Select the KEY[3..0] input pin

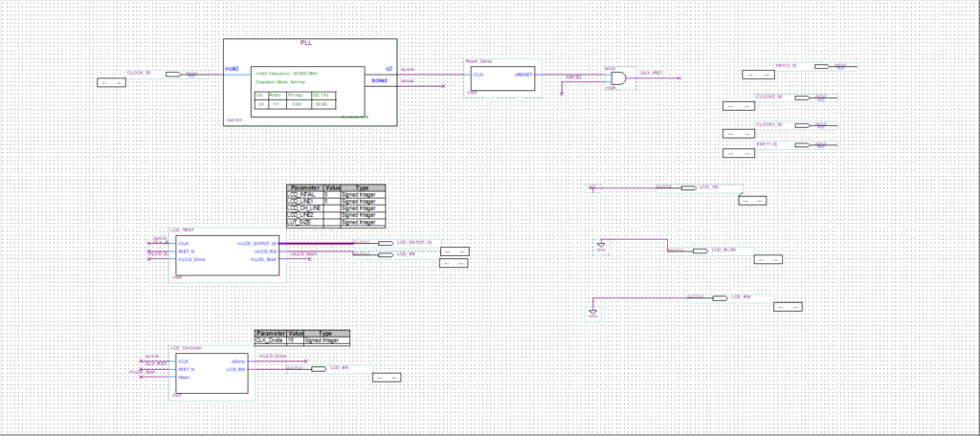tap(821, 67)
